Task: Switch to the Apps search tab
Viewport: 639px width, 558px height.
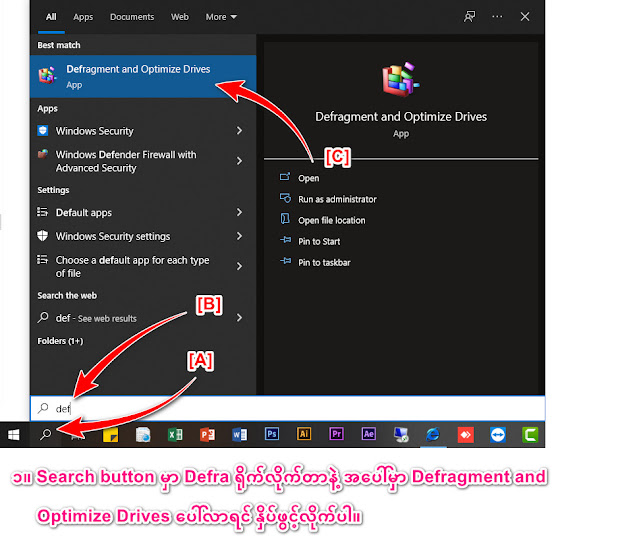Action: click(x=83, y=17)
